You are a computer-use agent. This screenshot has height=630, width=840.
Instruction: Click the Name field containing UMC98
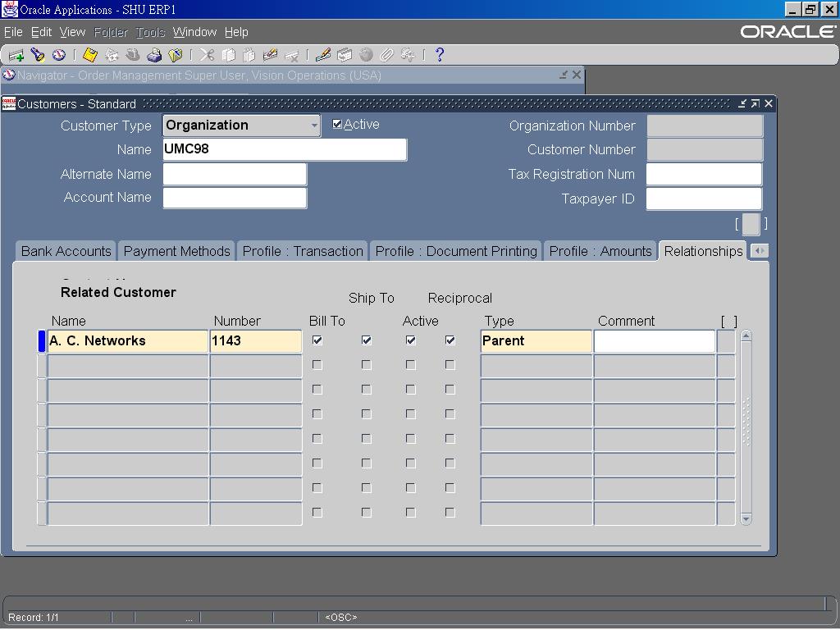pos(285,149)
